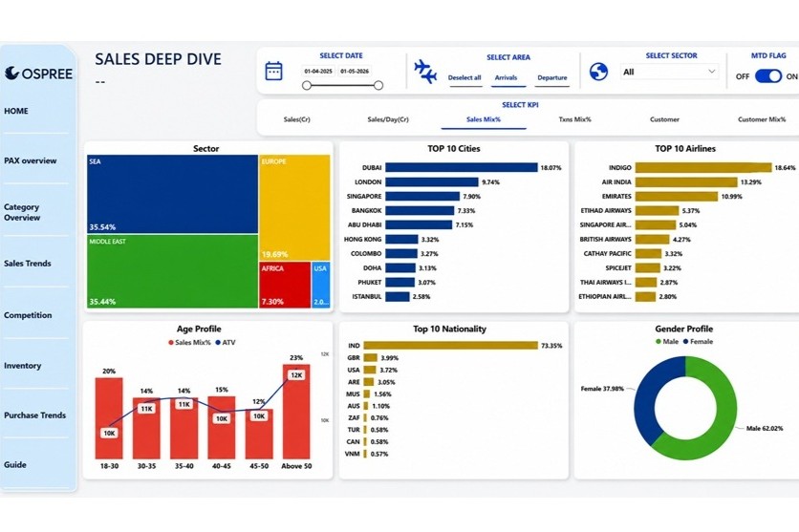
Task: Open Guide in the sidebar
Action: tap(15, 464)
